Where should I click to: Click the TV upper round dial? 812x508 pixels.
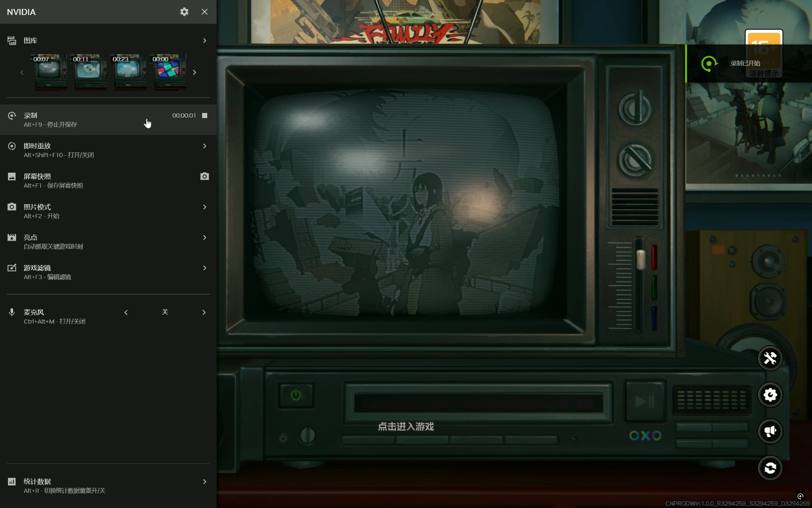tap(635, 109)
